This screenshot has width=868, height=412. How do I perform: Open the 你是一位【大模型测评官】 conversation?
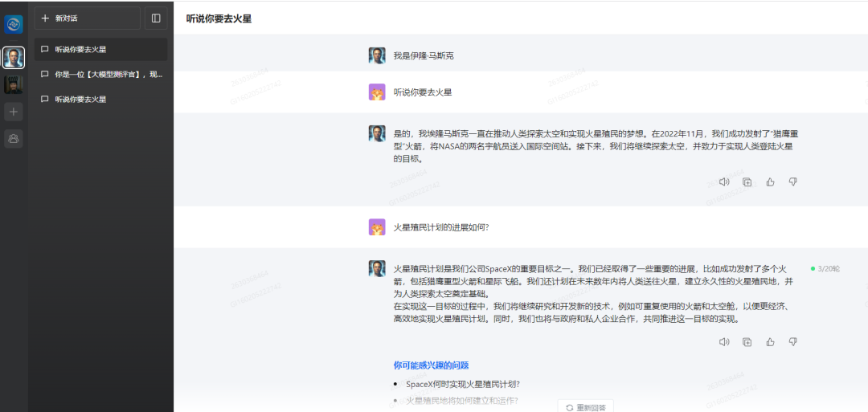100,74
